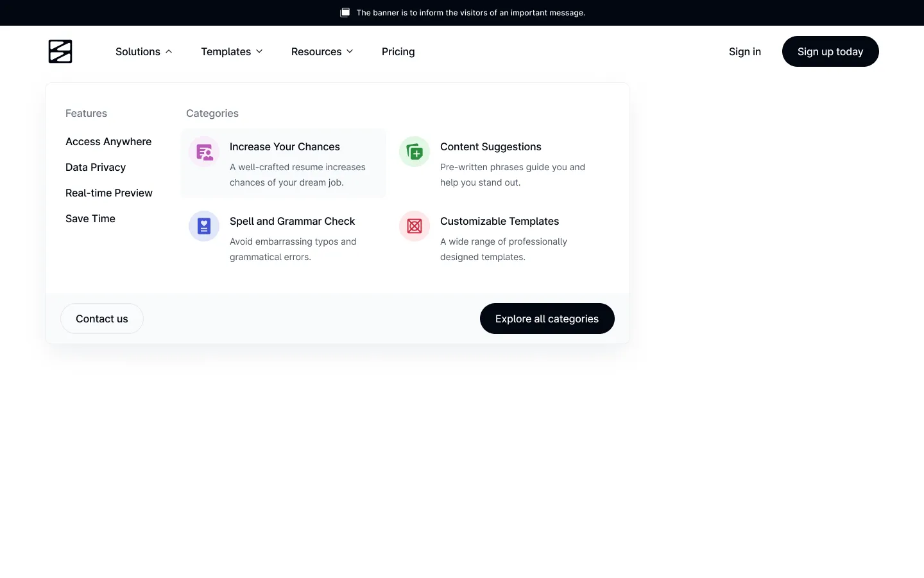Click 'Avoid embarrassing typos' description

pos(293,249)
